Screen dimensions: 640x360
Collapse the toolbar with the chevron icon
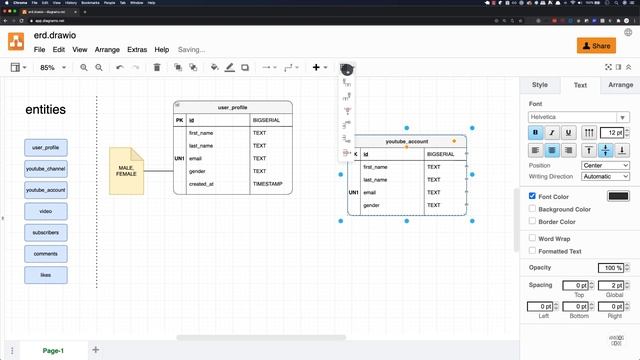point(629,67)
